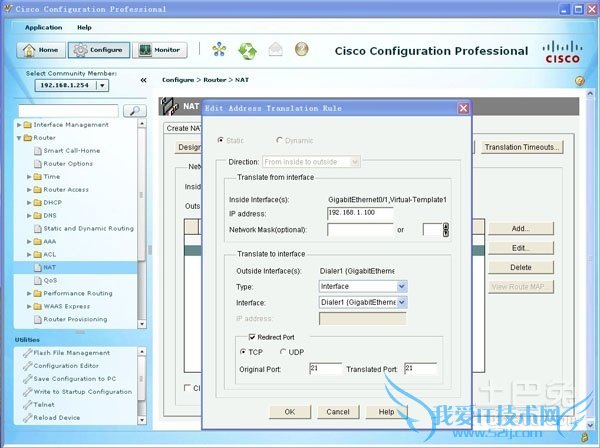Click the Original Port field
The image size is (600, 448).
click(x=325, y=369)
